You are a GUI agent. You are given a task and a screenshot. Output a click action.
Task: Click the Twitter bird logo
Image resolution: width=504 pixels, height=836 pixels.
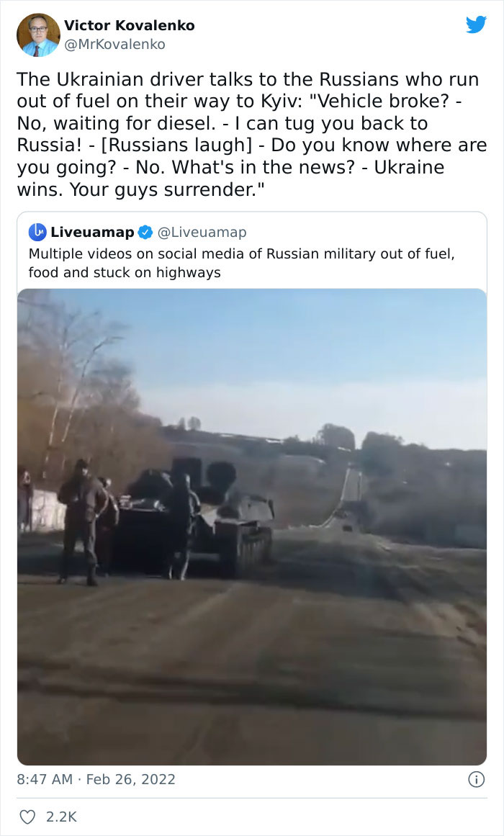click(x=476, y=24)
